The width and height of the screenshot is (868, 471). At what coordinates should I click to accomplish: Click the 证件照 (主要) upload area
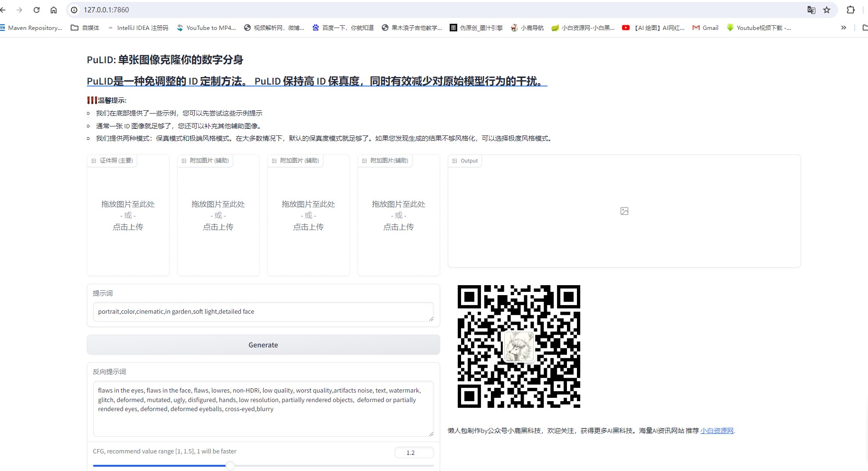tap(128, 216)
